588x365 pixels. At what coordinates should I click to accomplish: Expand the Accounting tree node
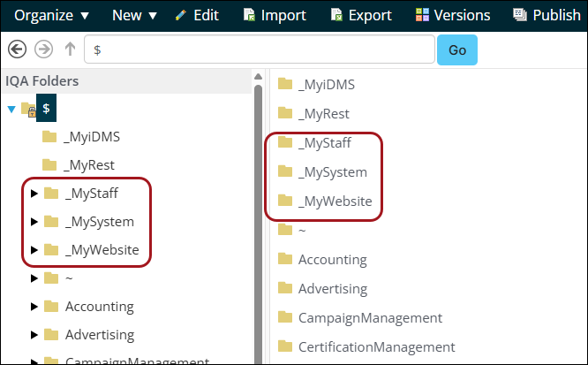pos(34,307)
